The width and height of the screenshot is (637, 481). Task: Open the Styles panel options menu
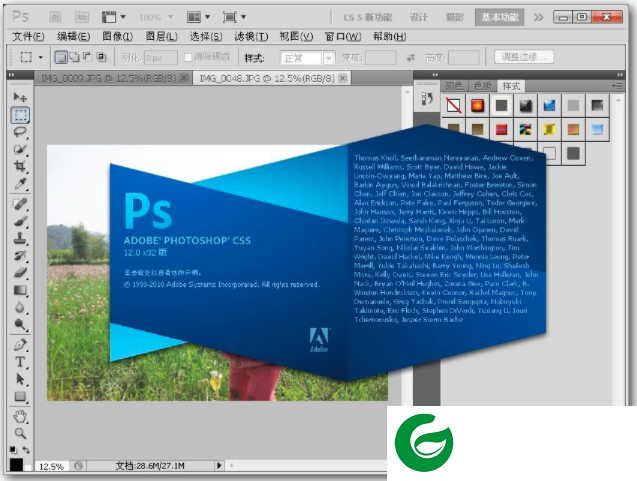(617, 86)
